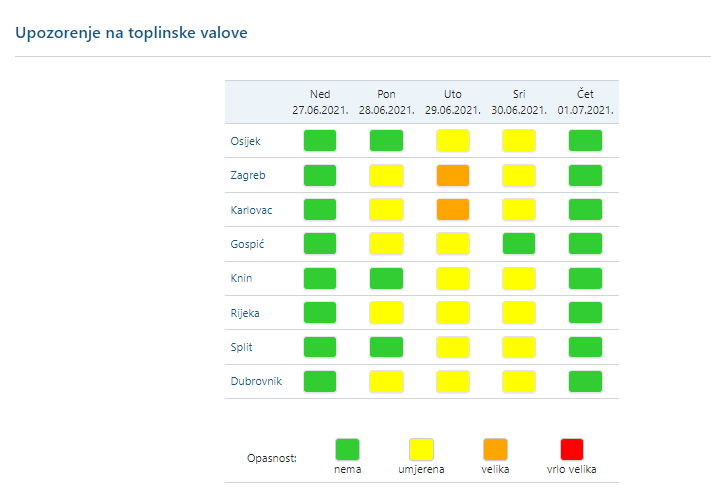The image size is (711, 504).
Task: Click Osijek's yellow indicator for Wednesday 30.06.2021
Action: [519, 140]
